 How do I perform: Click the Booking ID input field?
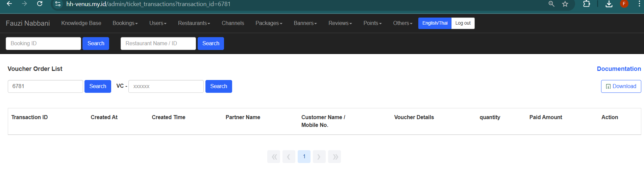pos(43,44)
